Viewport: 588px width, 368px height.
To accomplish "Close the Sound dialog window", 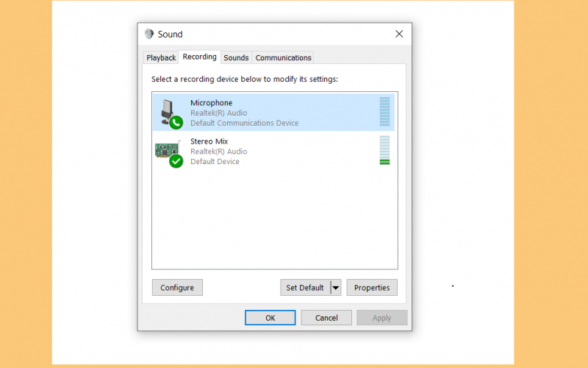I will click(x=399, y=34).
